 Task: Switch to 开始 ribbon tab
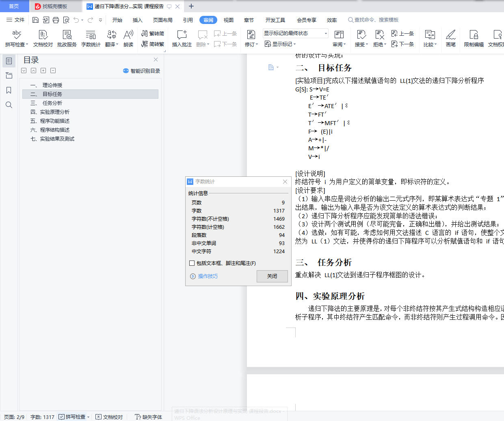[x=117, y=20]
